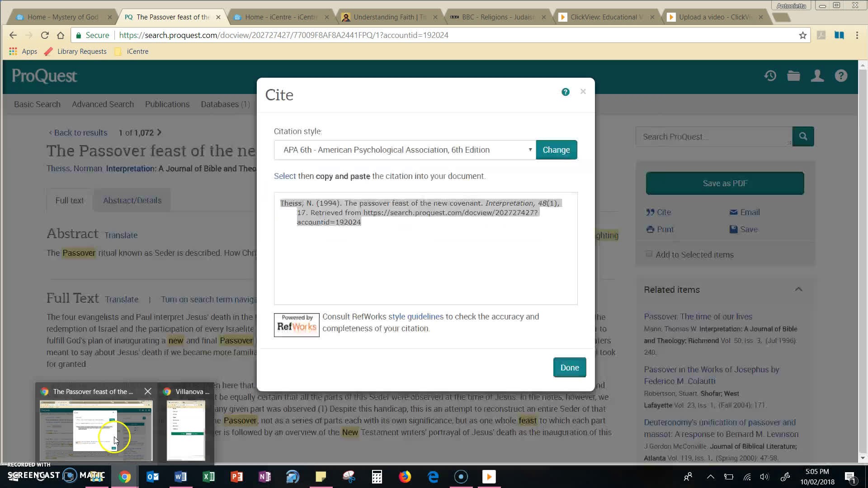Image resolution: width=868 pixels, height=488 pixels.
Task: Enable the Add to Selected items checkbox
Action: 649,254
